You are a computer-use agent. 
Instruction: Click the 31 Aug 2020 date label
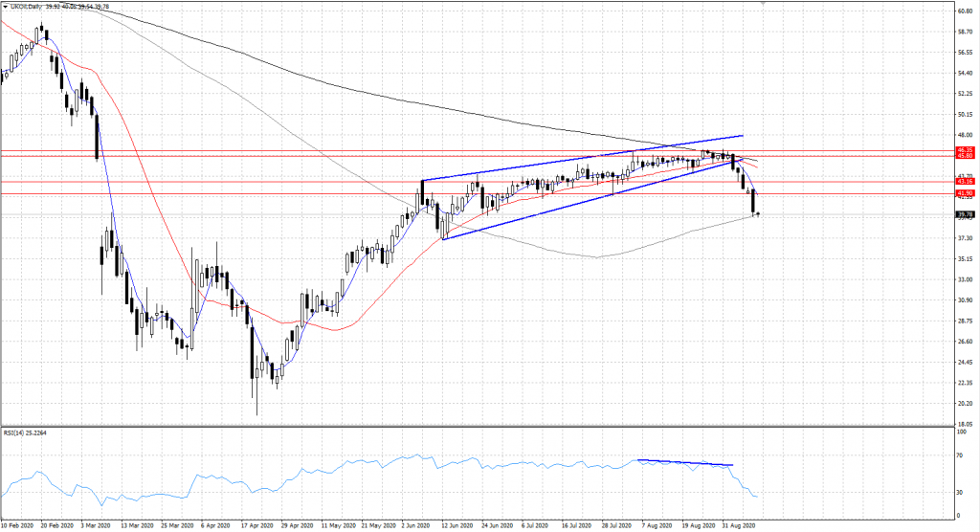click(744, 525)
